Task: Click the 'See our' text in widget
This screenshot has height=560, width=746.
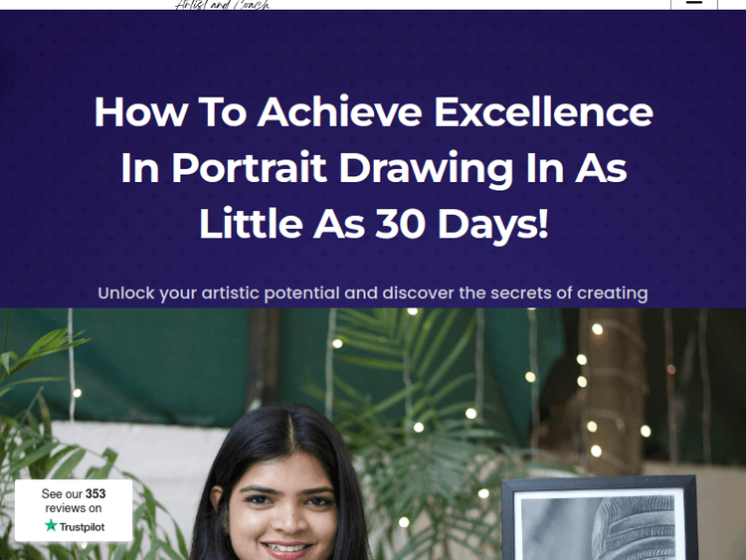Action: click(x=62, y=494)
